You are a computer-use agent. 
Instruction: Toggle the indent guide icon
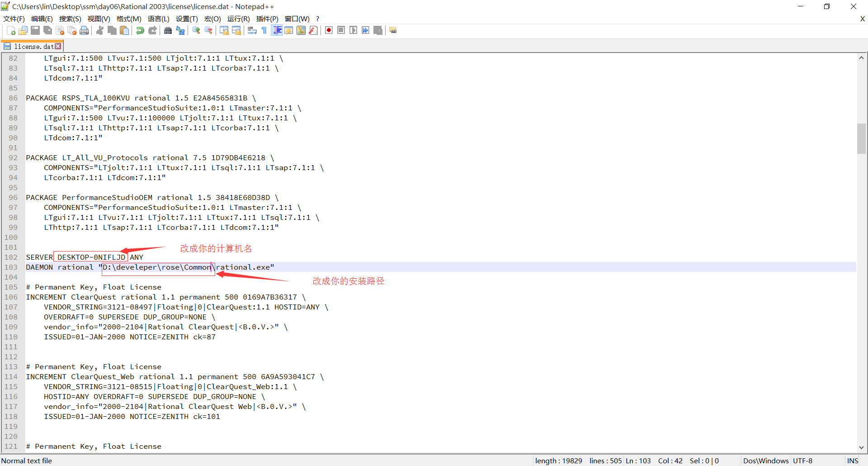277,30
